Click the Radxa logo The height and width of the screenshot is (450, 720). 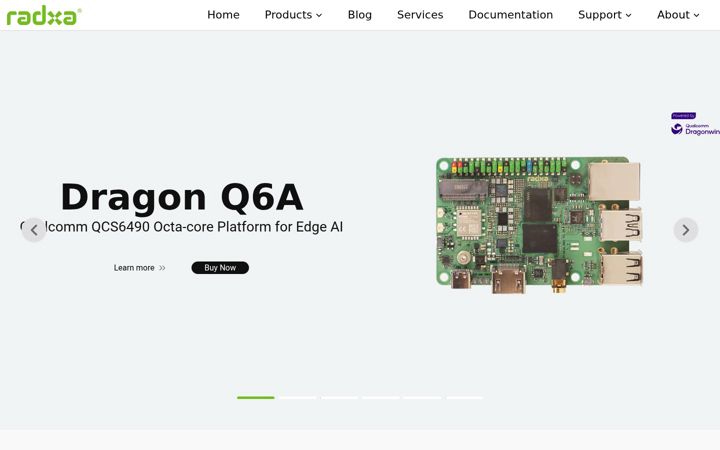(x=44, y=15)
